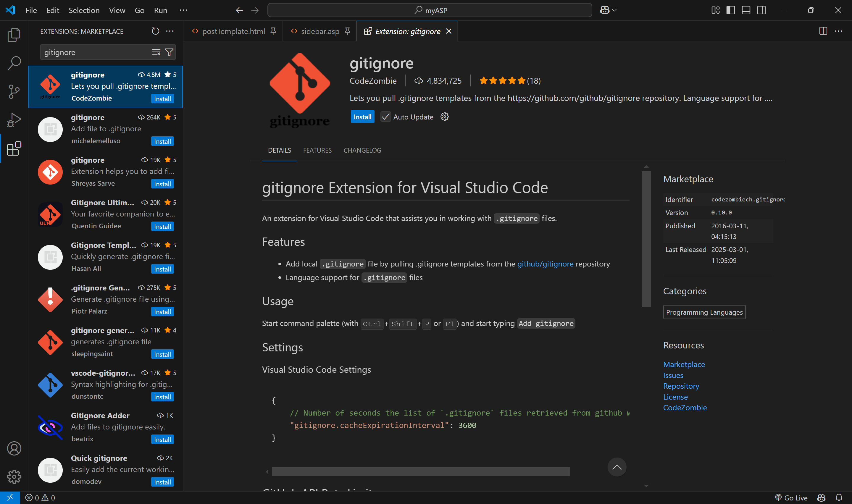This screenshot has width=852, height=504.
Task: Open the Repository resource link
Action: pos(681,386)
